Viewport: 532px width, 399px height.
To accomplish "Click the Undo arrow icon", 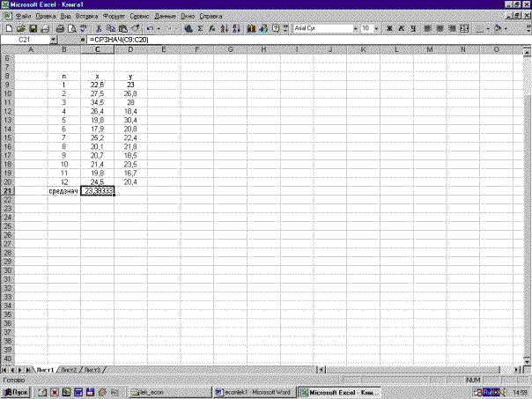I will [151, 28].
